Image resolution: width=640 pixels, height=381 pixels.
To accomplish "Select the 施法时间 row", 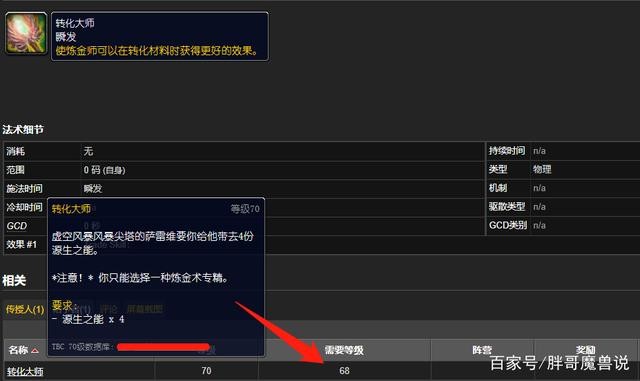I will [x=244, y=189].
